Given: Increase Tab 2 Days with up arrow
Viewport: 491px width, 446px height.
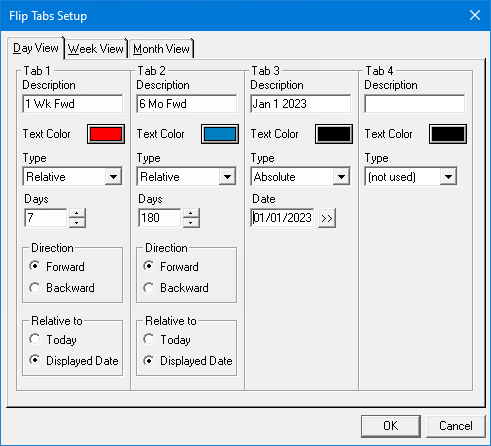Looking at the screenshot, I should click(x=191, y=213).
